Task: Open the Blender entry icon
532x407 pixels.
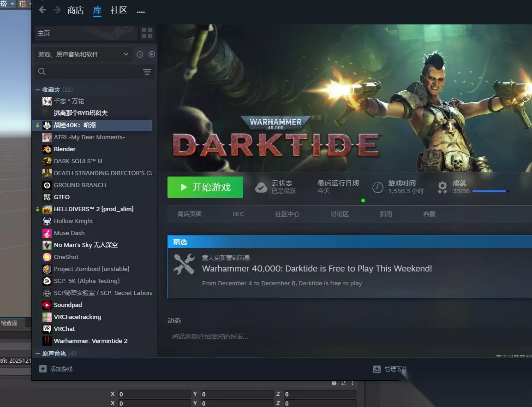Action: click(x=47, y=149)
